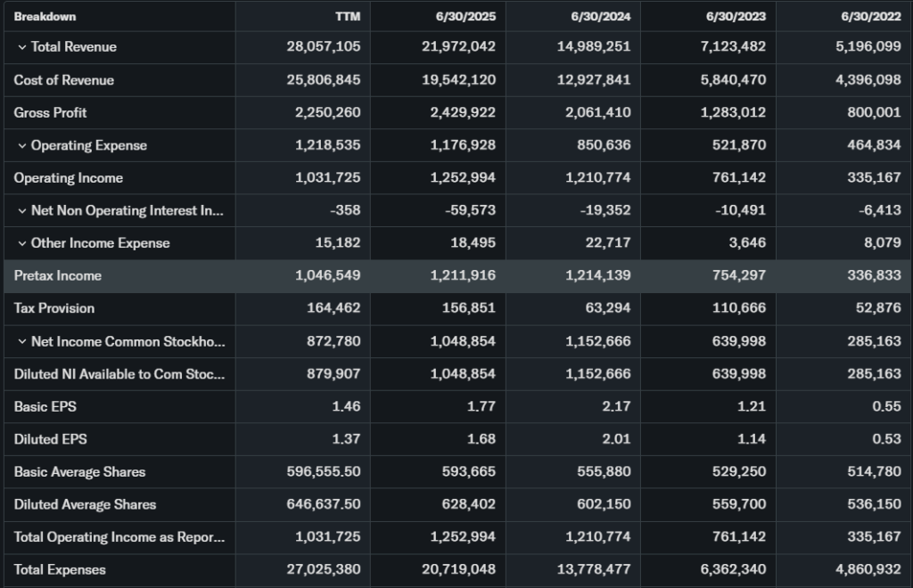Expand the Total Revenue row chevron
The width and height of the screenshot is (913, 588).
pos(21,47)
